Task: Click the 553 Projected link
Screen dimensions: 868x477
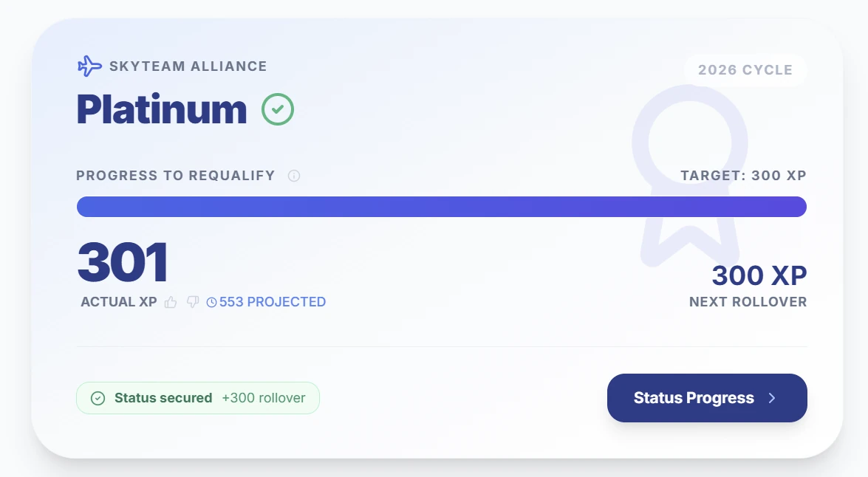Action: click(272, 302)
